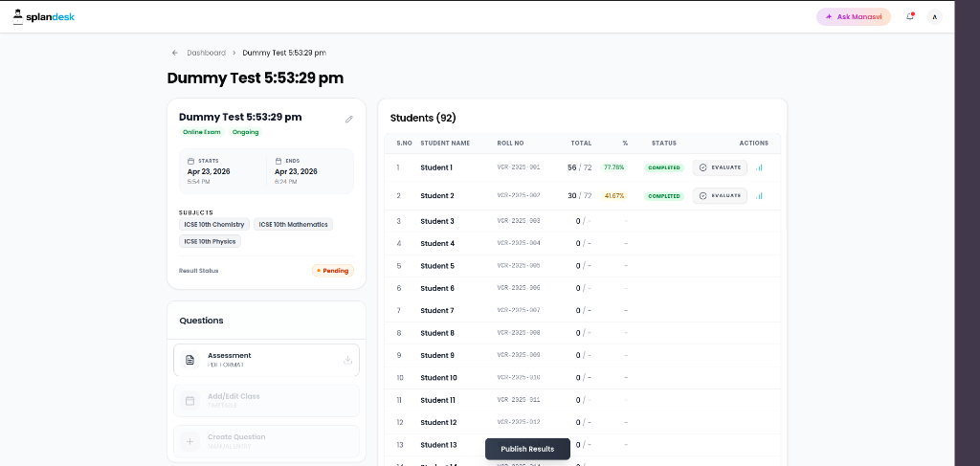The width and height of the screenshot is (980, 466).
Task: Select the Student 10 row name
Action: click(438, 378)
